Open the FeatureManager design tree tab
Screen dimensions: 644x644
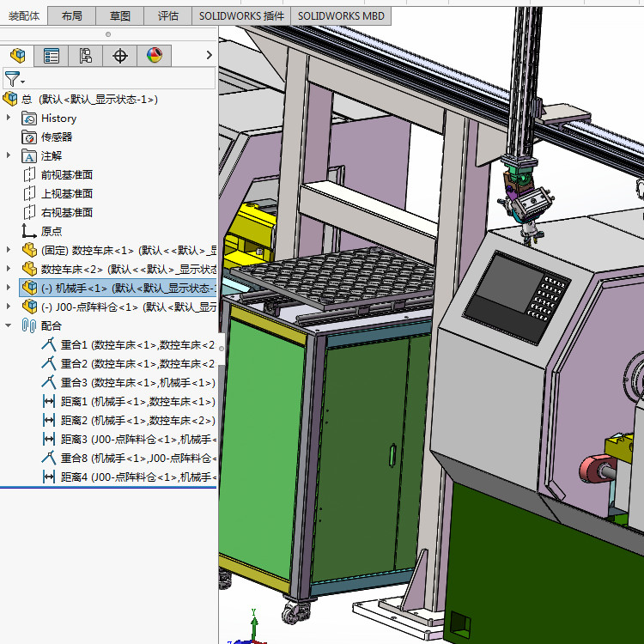point(17,56)
